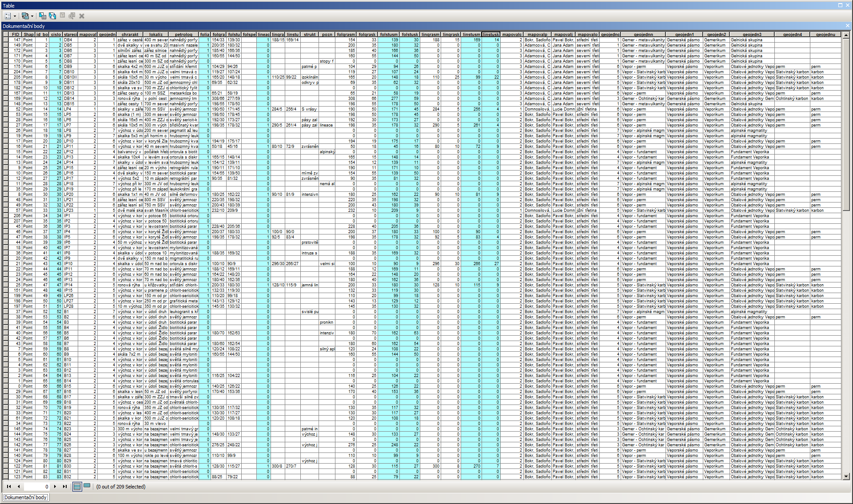This screenshot has width=853, height=504.
Task: Maximize the Table window
Action: point(841,5)
